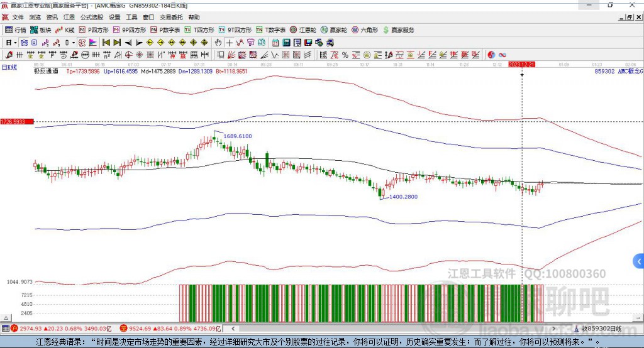Expand the 日 period dropdown arrow
This screenshot has width=644, height=348.
click(x=14, y=43)
